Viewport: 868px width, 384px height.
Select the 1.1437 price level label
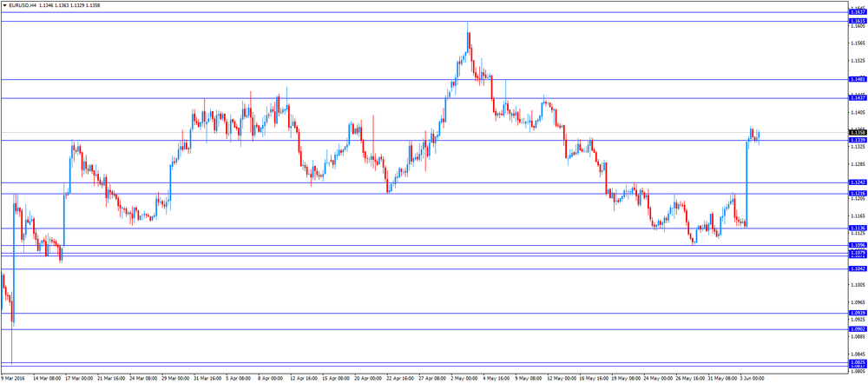858,97
